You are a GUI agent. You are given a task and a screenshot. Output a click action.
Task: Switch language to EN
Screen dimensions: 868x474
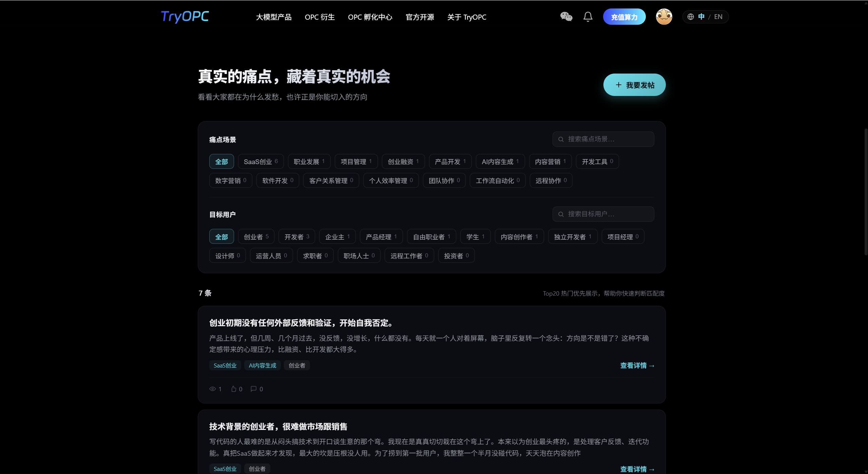coord(718,17)
